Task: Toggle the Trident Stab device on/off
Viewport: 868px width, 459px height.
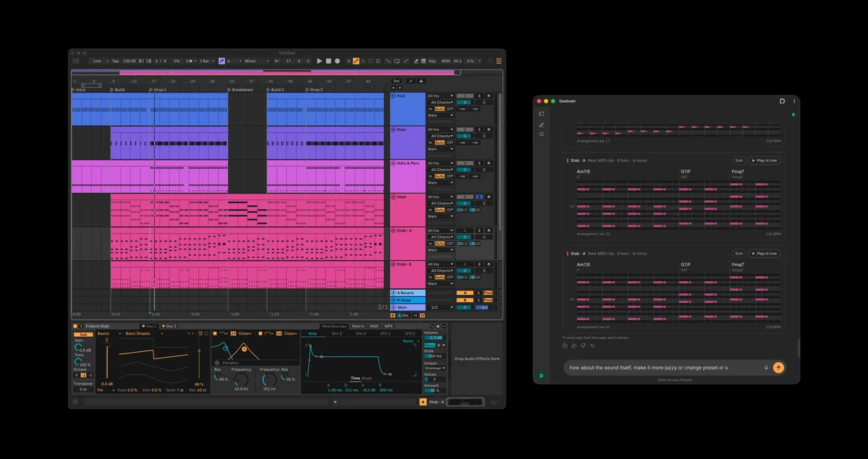Action: (75, 326)
